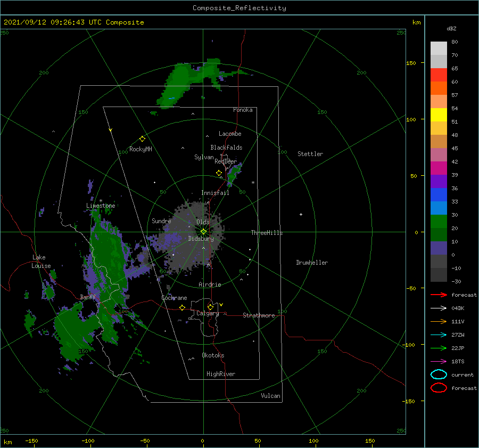
Task: Pick the green 22JP arrow in legend
Action: pyautogui.click(x=439, y=348)
